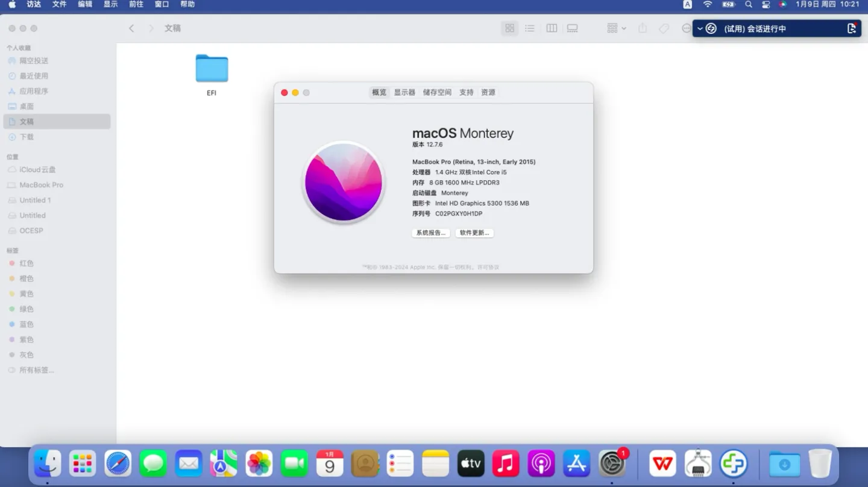Open Spotlight search in menu bar

[749, 4]
